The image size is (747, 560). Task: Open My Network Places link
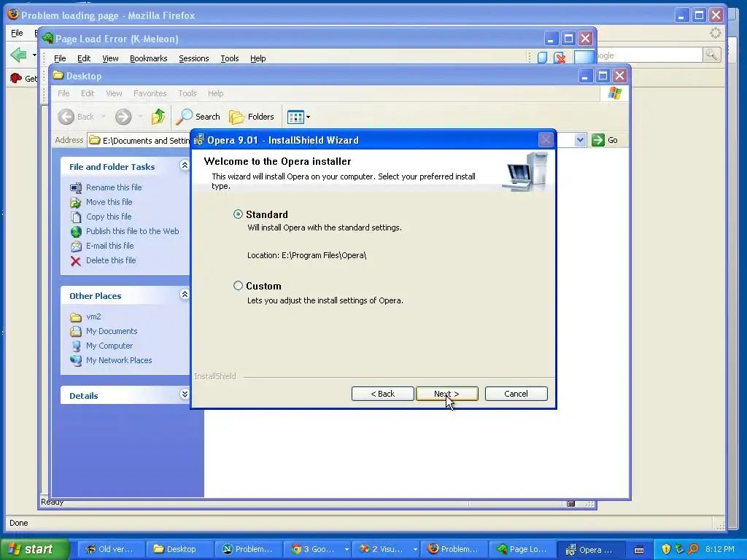tap(119, 360)
